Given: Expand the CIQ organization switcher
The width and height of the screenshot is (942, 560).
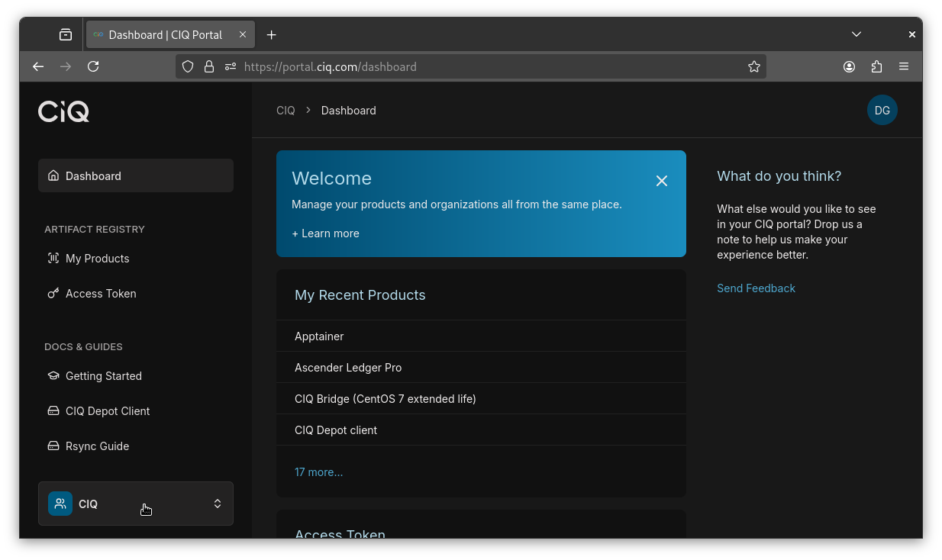Looking at the screenshot, I should click(136, 504).
